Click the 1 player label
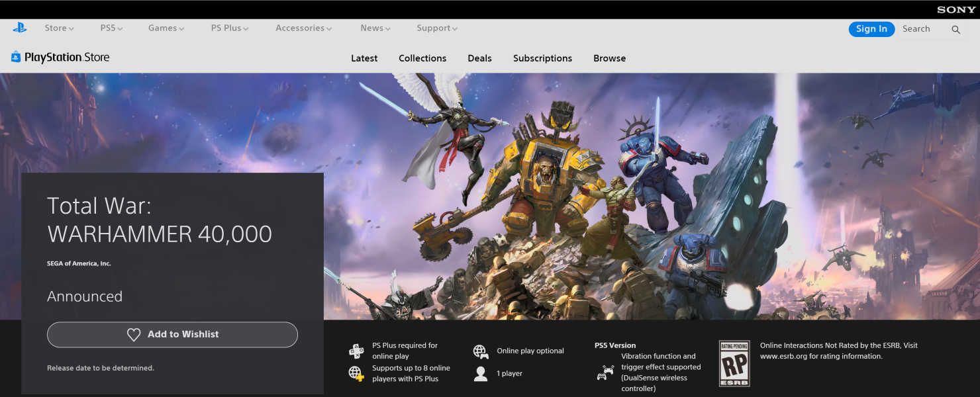Screen dimensions: 980x397 coord(510,374)
